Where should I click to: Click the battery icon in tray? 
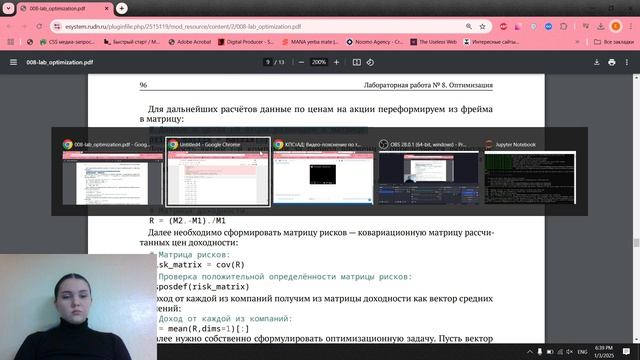(x=550, y=351)
